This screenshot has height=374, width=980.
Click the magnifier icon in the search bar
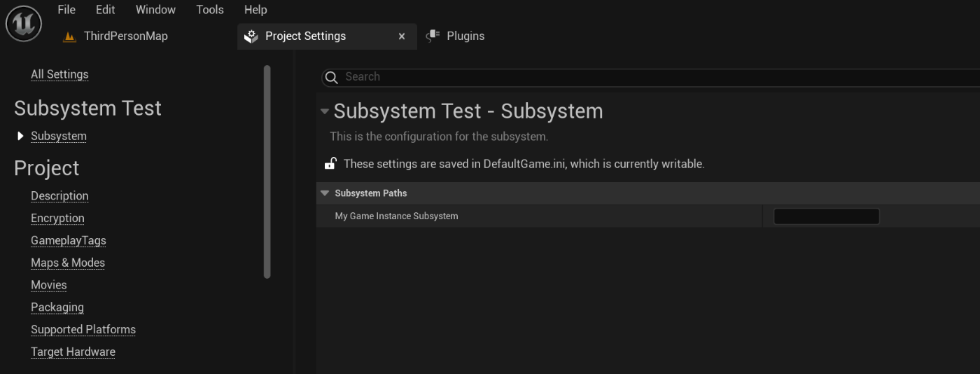click(332, 77)
